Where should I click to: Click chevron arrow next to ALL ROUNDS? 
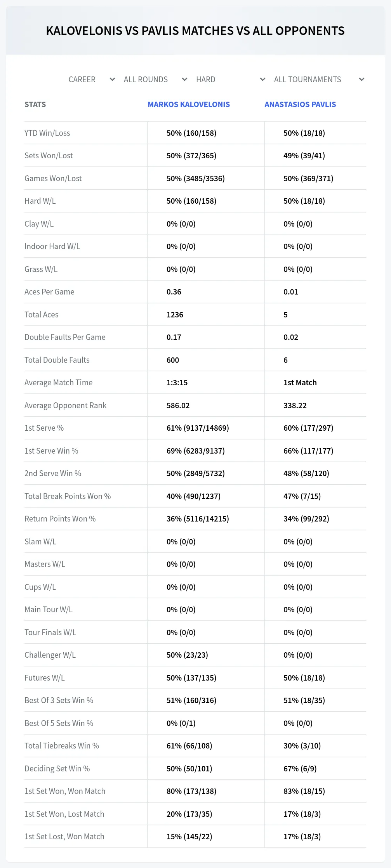(184, 80)
